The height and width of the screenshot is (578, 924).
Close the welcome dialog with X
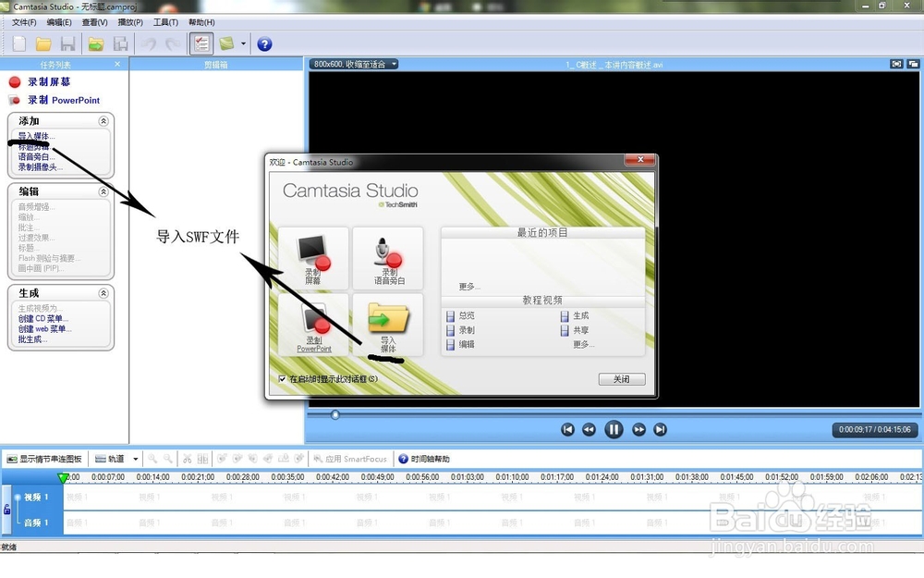point(640,159)
